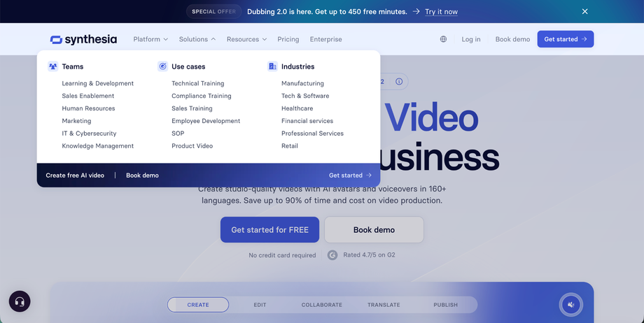
Task: Select Human Resources
Action: coord(88,108)
